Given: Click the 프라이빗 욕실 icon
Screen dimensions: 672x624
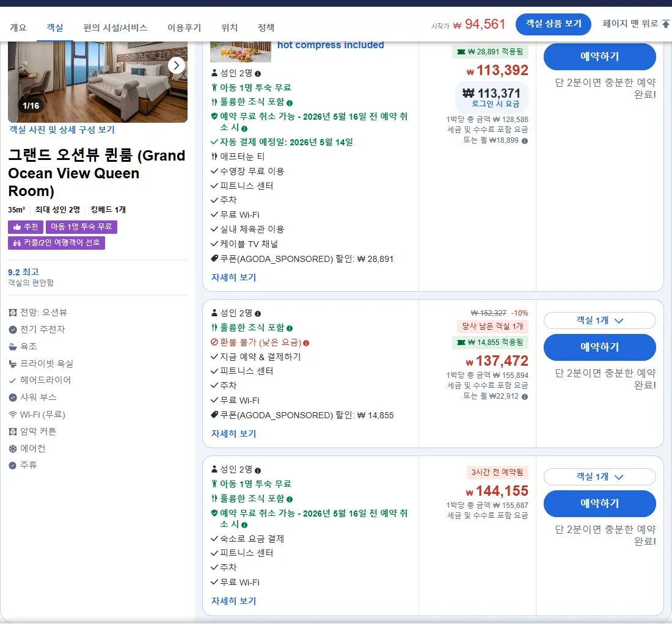Looking at the screenshot, I should point(13,364).
